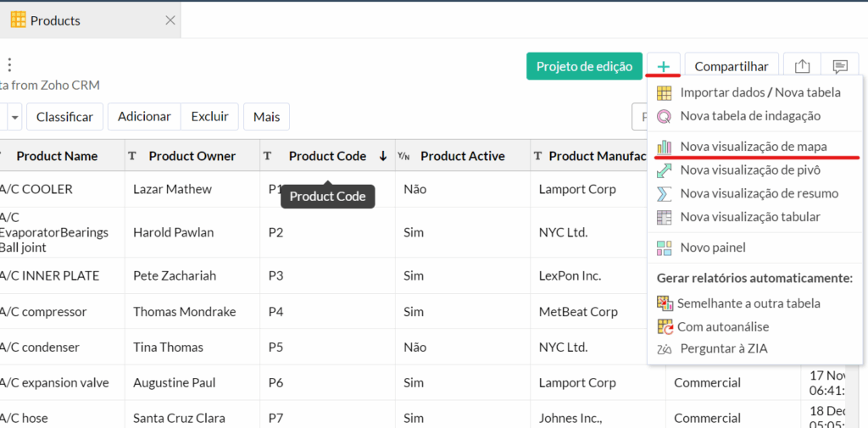Select the Tina Thomas cell
Image resolution: width=868 pixels, height=428 pixels.
tap(192, 347)
